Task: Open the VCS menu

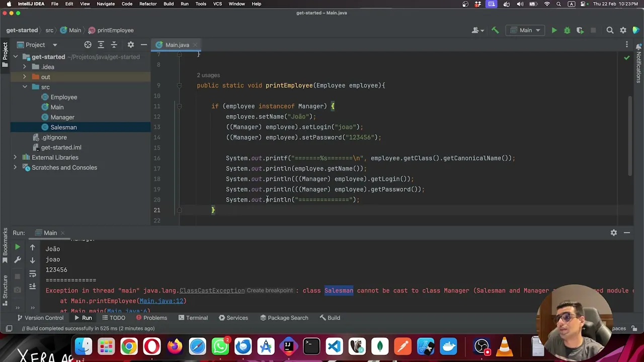Action: [217, 4]
